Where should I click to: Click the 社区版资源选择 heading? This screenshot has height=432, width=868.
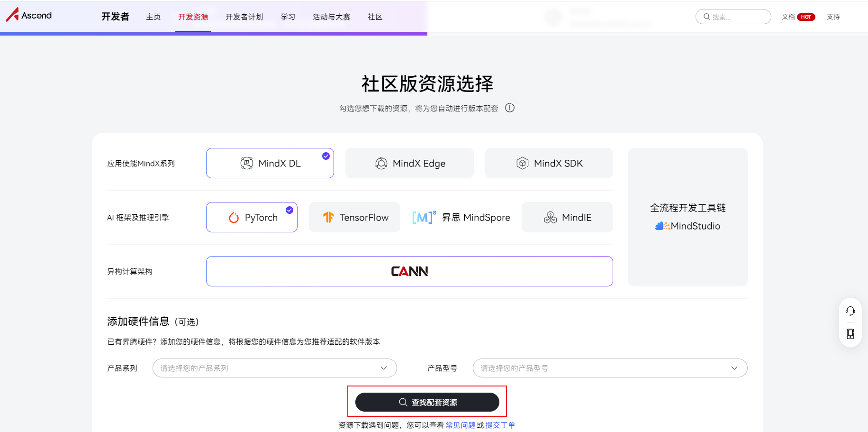(x=427, y=84)
